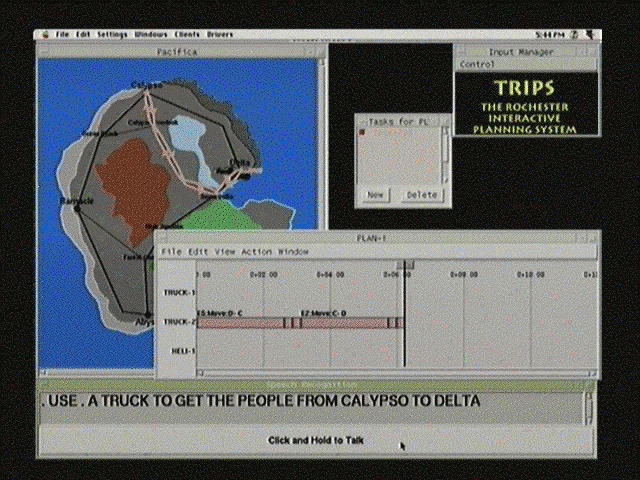Click the application switcher icon at the far right of the menu bar
This screenshot has width=640, height=480.
coord(589,35)
